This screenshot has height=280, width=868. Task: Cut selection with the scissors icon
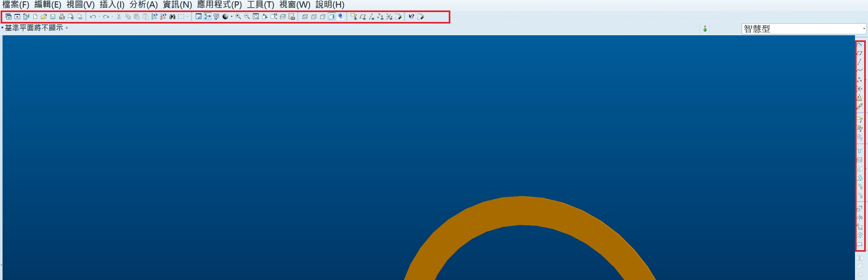(x=119, y=17)
